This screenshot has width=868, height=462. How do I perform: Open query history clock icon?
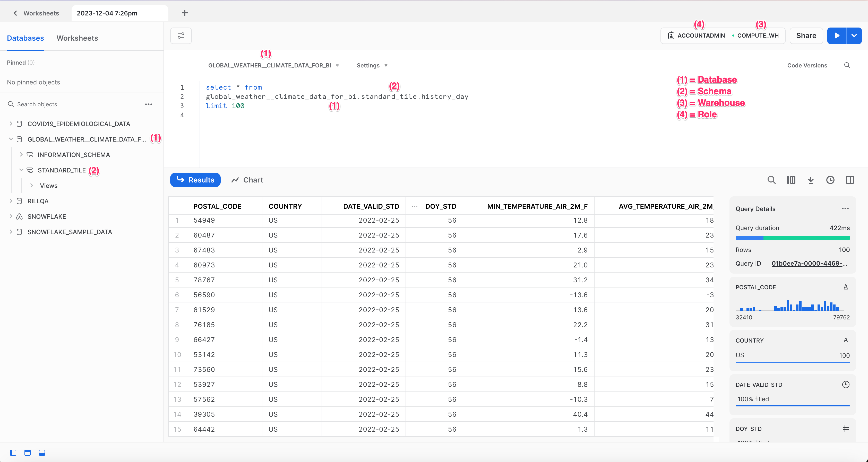830,180
